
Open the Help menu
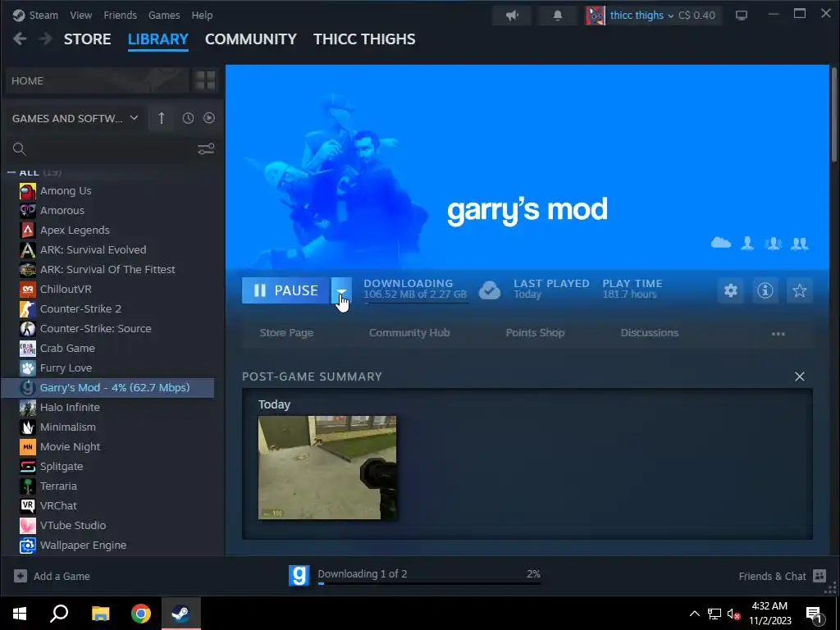point(202,15)
